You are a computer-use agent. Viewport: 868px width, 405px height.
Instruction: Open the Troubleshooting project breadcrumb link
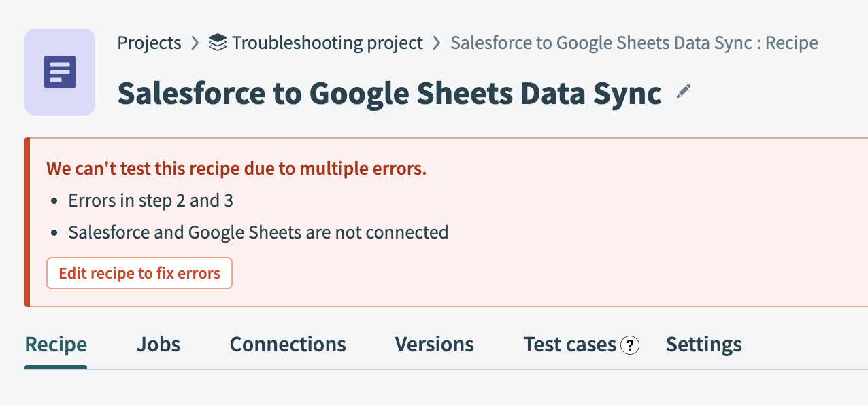pos(327,43)
